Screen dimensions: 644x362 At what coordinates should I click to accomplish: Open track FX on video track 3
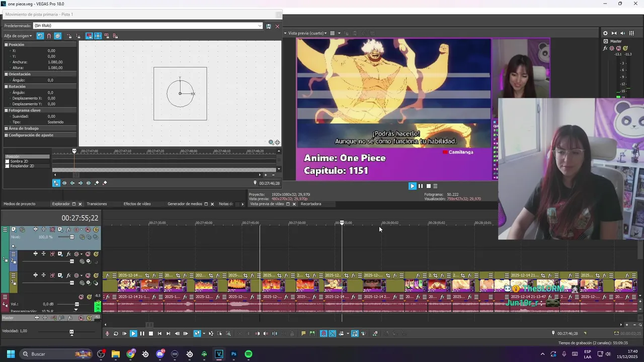(68, 276)
